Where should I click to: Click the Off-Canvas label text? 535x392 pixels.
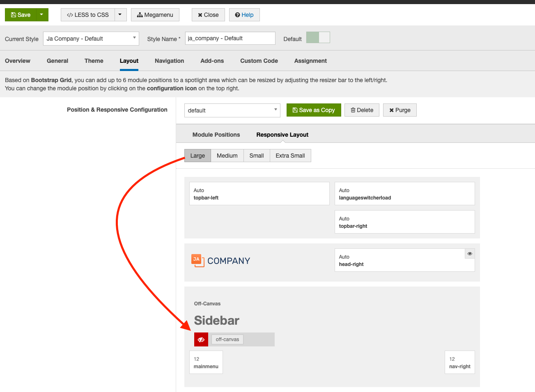coord(207,304)
